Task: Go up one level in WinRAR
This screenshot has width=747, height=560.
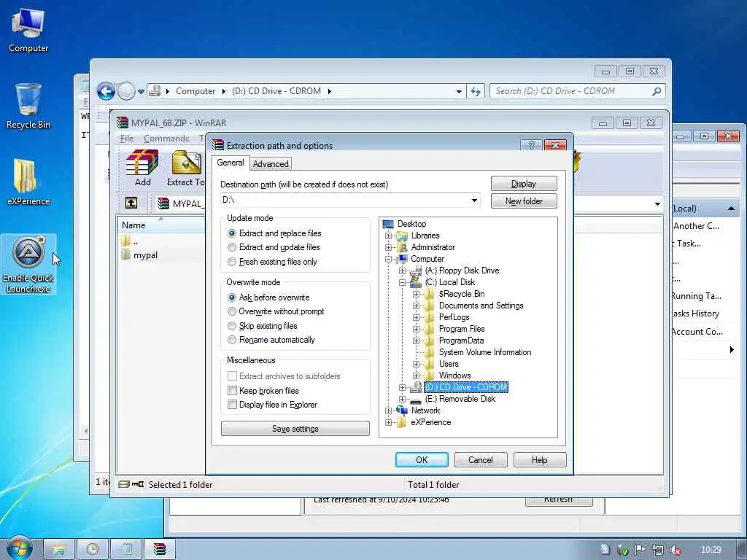Action: 131,203
